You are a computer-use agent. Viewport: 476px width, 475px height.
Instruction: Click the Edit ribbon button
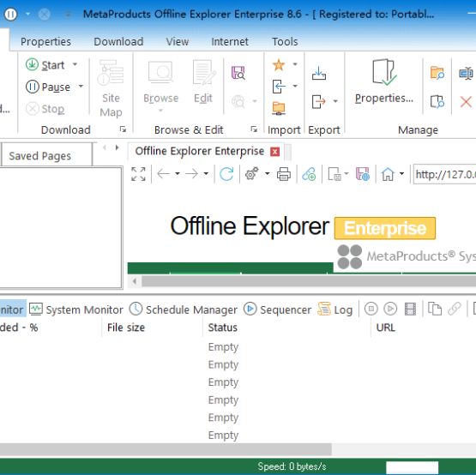coord(204,82)
